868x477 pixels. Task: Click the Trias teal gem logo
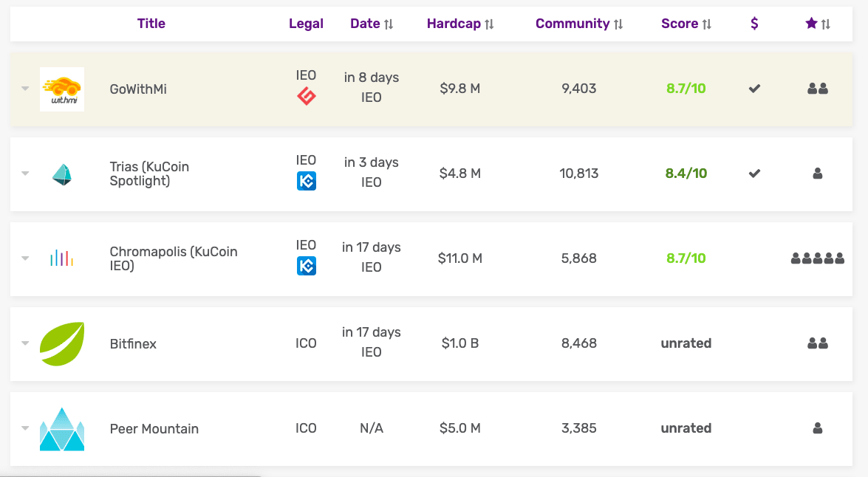coord(62,174)
